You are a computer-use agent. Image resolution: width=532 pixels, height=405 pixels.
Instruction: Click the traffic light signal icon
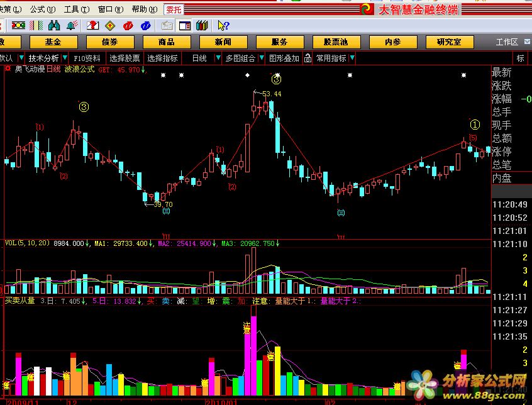pos(18,25)
